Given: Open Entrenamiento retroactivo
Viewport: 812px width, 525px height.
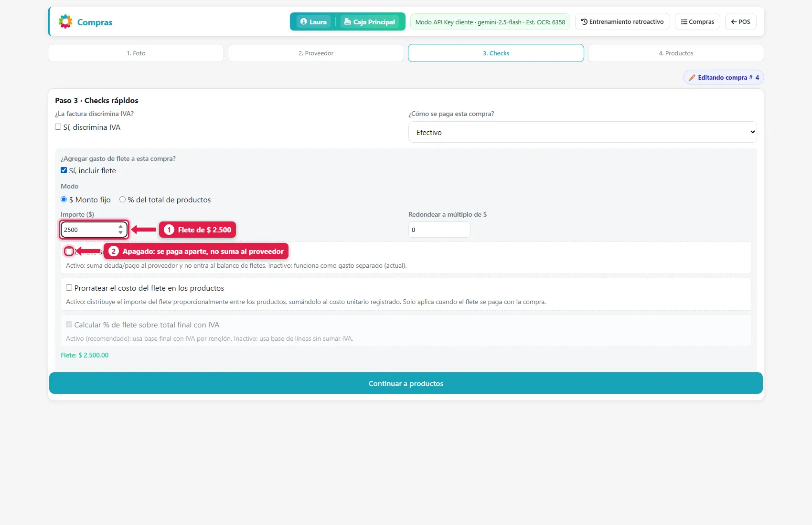Looking at the screenshot, I should (x=622, y=21).
